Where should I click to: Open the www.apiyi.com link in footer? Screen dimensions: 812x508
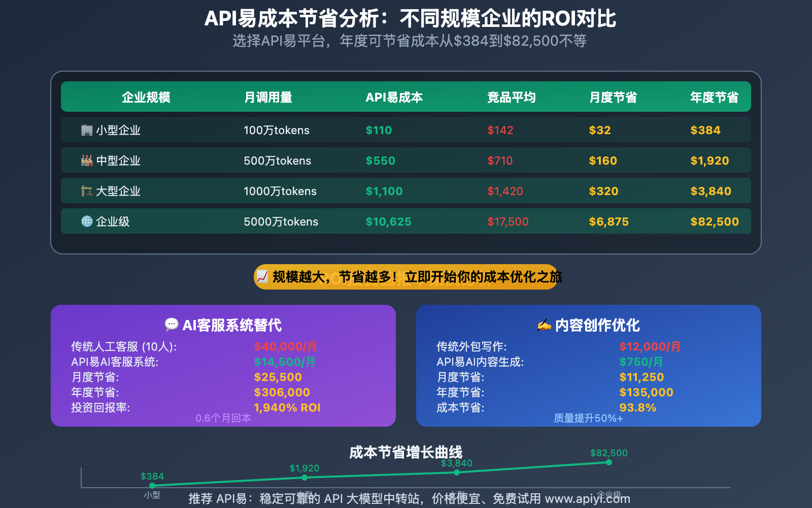(x=588, y=499)
